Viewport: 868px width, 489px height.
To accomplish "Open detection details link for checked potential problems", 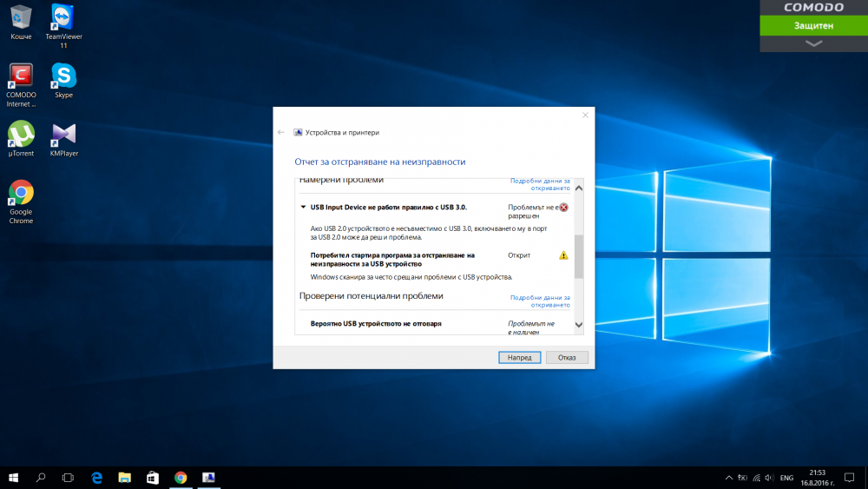I will (540, 301).
